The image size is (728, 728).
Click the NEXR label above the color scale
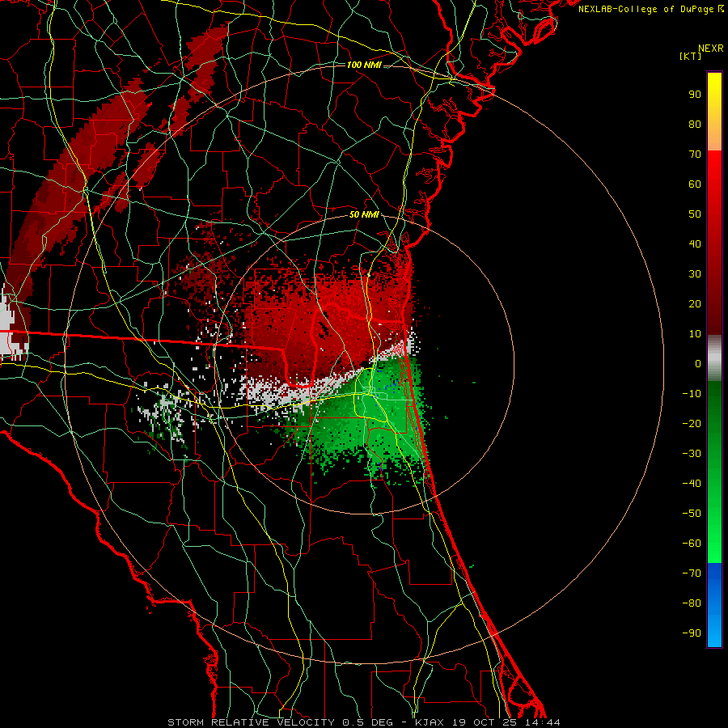tap(710, 49)
